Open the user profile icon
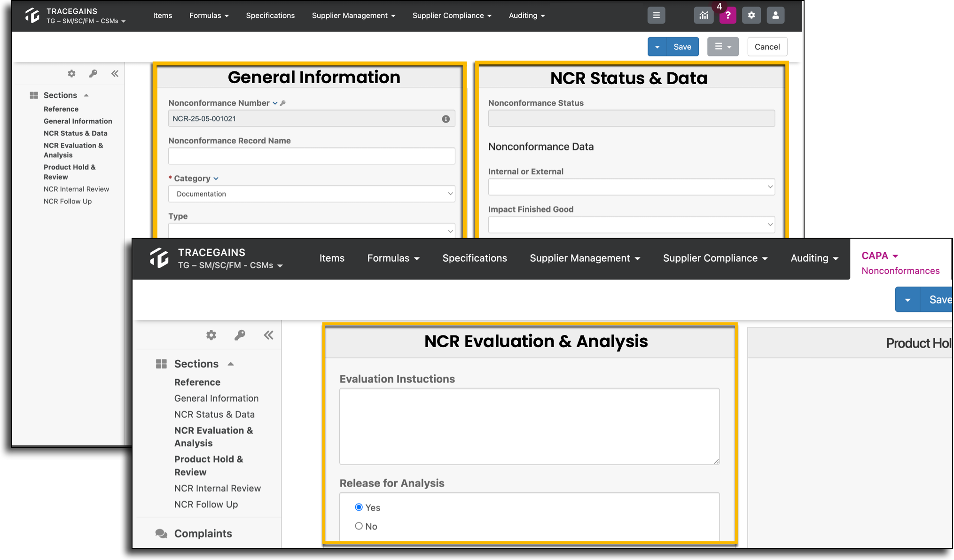The width and height of the screenshot is (954, 560). pyautogui.click(x=775, y=16)
